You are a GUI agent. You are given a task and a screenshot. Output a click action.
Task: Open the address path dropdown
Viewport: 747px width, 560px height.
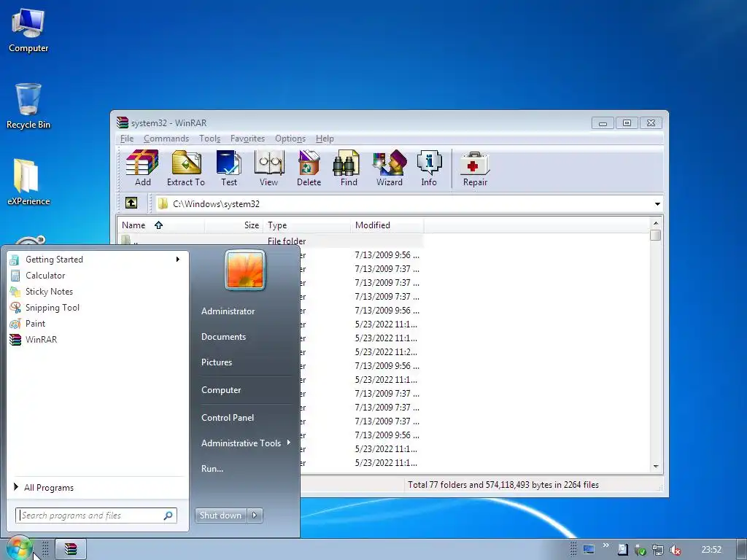657,204
